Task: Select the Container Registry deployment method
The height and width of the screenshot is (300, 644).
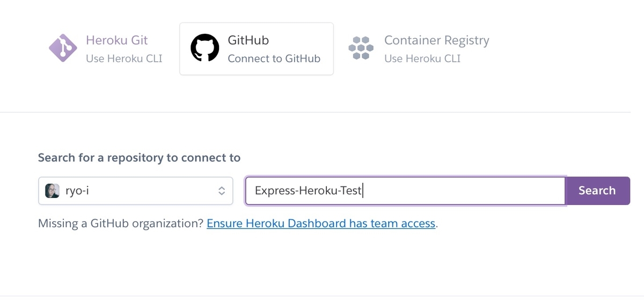Action: click(x=419, y=48)
